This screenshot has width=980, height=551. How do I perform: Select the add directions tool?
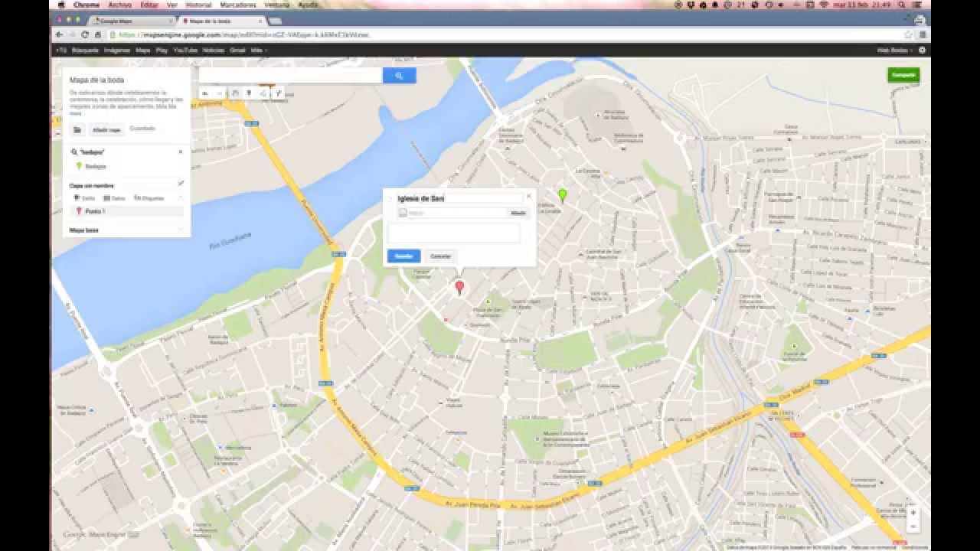[278, 93]
